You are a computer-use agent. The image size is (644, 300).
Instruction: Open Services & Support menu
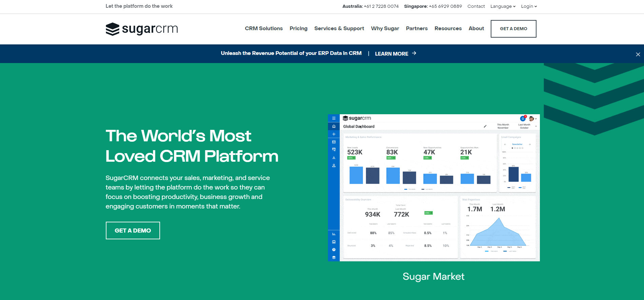tap(339, 28)
